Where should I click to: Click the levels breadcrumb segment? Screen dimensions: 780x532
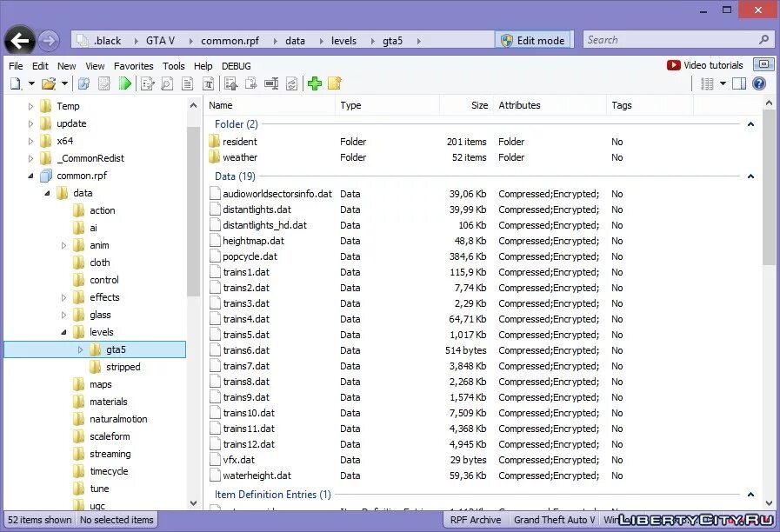[x=343, y=41]
